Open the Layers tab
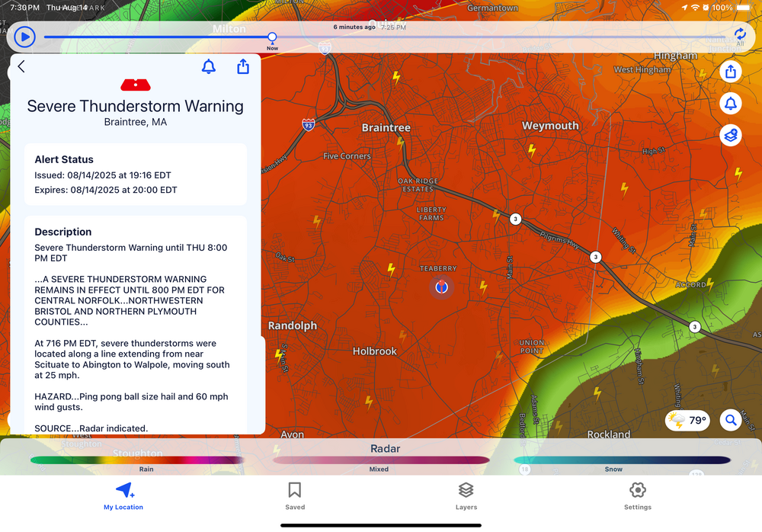The height and width of the screenshot is (532, 762). tap(466, 496)
